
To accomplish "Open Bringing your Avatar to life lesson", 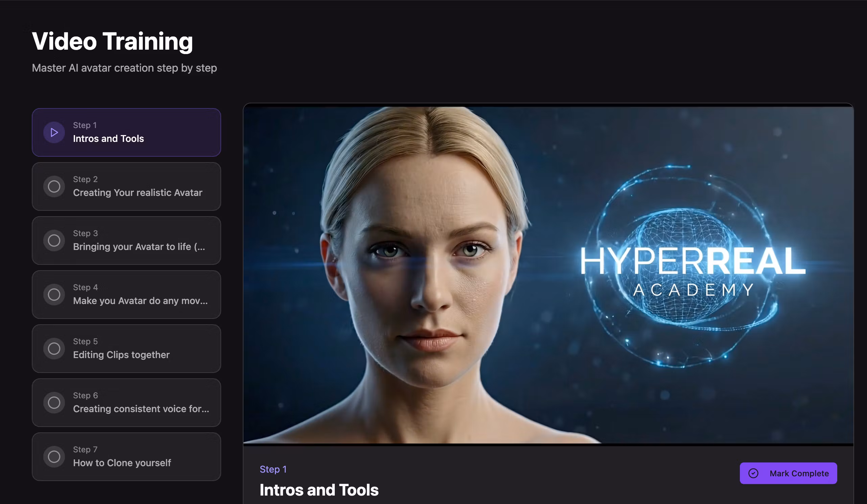I will coord(139,247).
